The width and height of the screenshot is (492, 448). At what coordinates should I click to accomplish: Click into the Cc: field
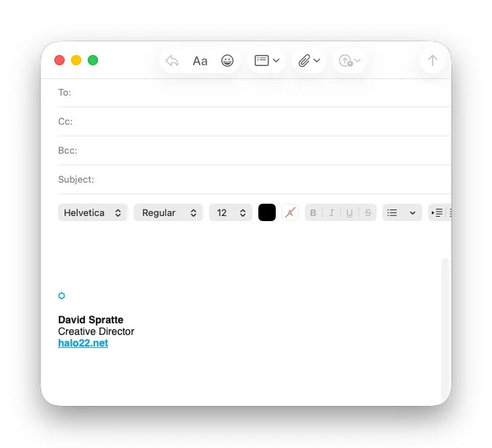[x=255, y=121]
